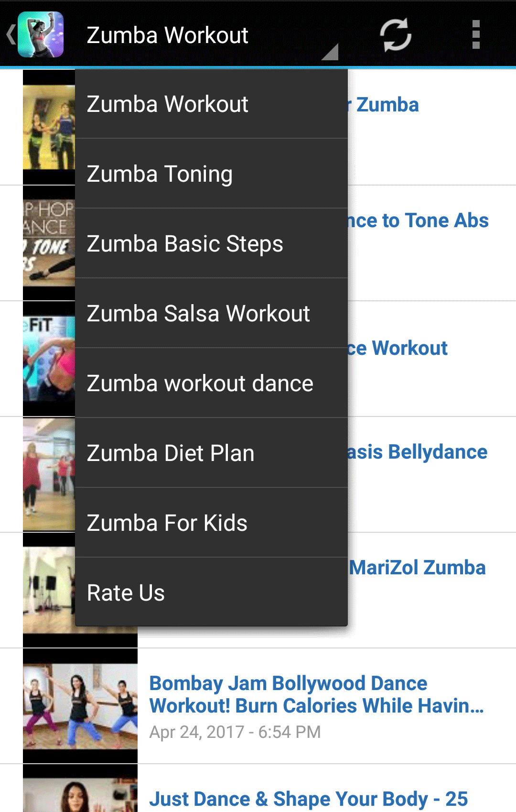Viewport: 516px width, 812px height.
Task: Click Bombay Jam Bollywood Dance Workout title
Action: (x=315, y=694)
